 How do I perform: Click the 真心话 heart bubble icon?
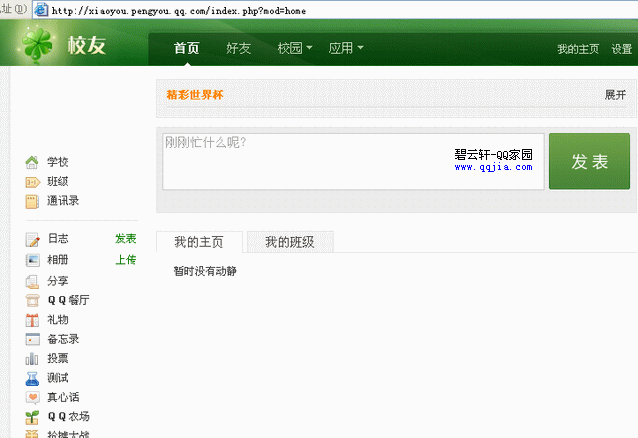[x=33, y=397]
